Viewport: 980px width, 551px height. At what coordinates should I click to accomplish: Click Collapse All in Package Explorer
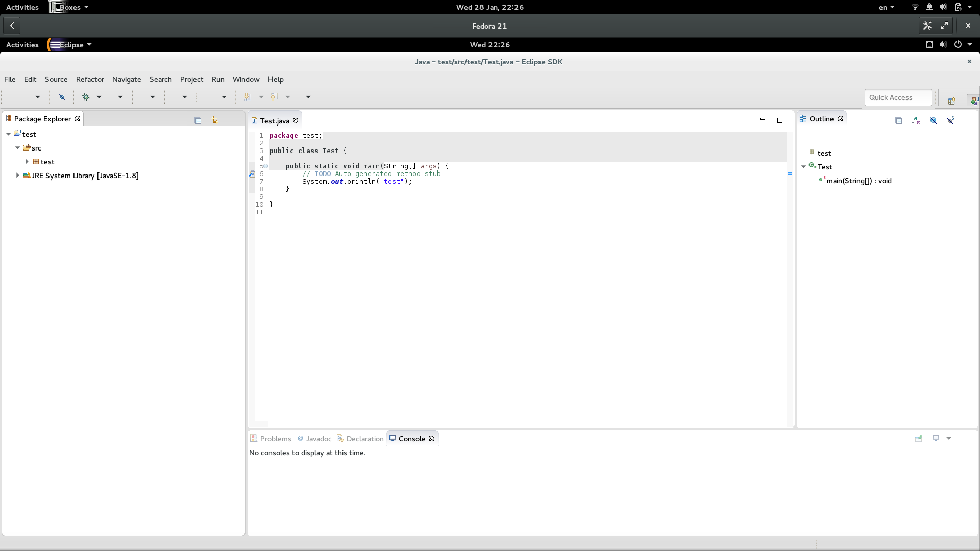point(198,121)
